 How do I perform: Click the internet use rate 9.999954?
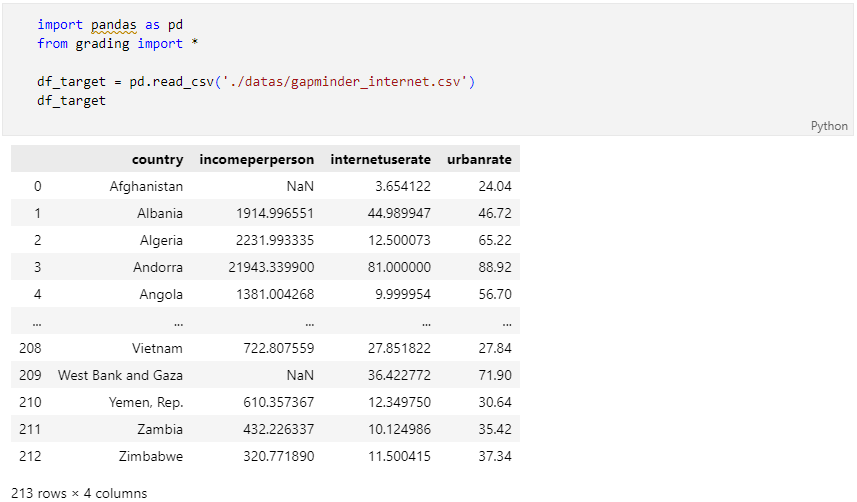[403, 294]
